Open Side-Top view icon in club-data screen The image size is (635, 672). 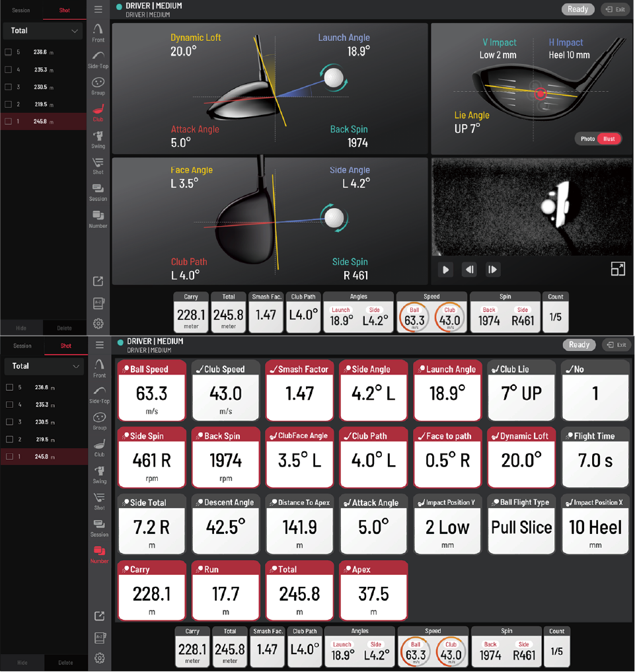(x=98, y=59)
